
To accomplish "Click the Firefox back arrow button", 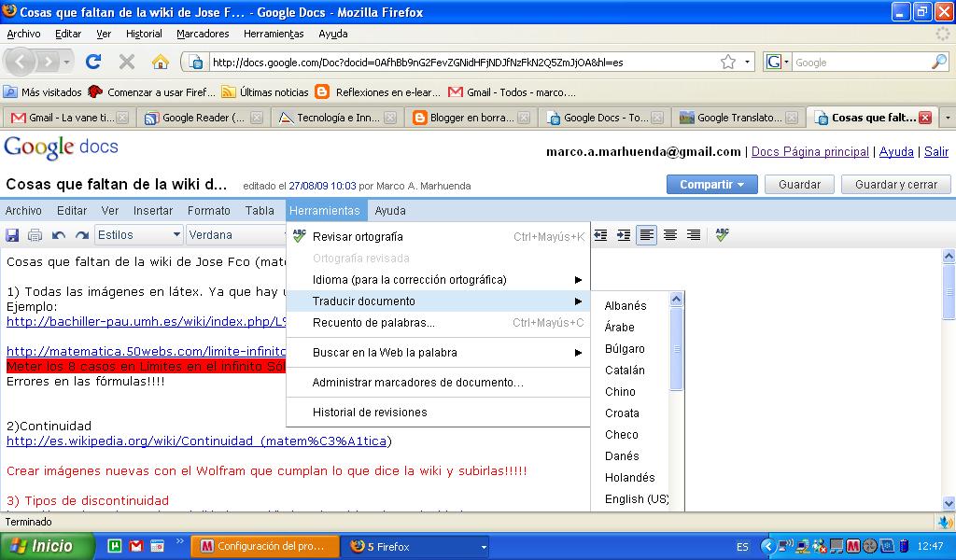I will tap(21, 62).
